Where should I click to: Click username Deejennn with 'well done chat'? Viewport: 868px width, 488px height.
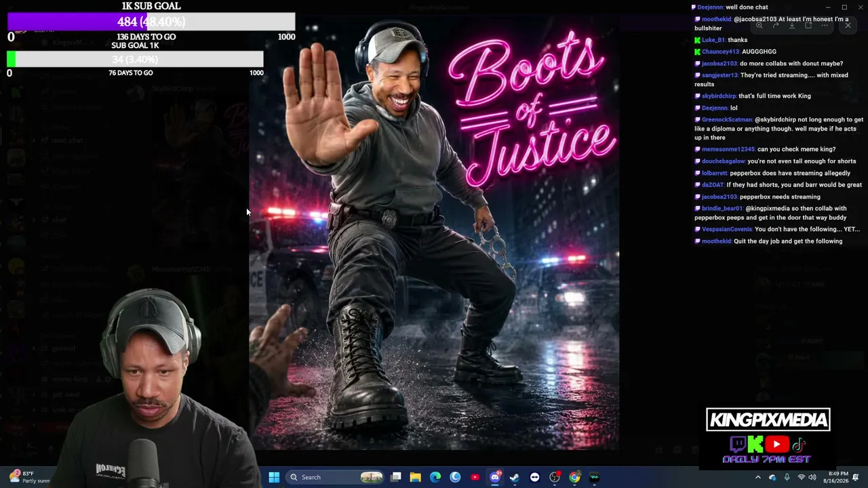coord(710,7)
